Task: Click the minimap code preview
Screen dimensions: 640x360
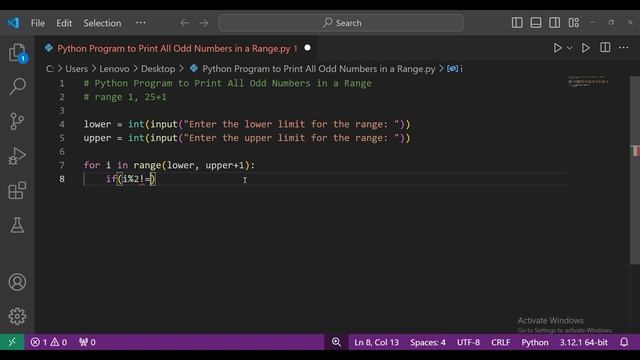Action: 588,81
